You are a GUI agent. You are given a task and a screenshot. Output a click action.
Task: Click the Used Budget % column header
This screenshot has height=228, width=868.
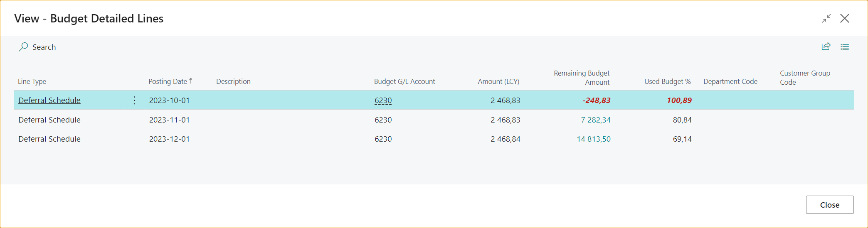pos(668,81)
